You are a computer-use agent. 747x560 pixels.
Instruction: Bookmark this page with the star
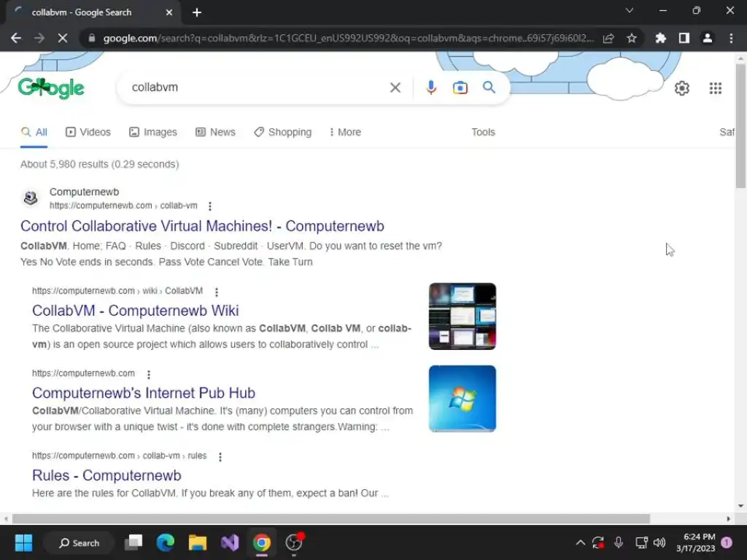(x=632, y=38)
